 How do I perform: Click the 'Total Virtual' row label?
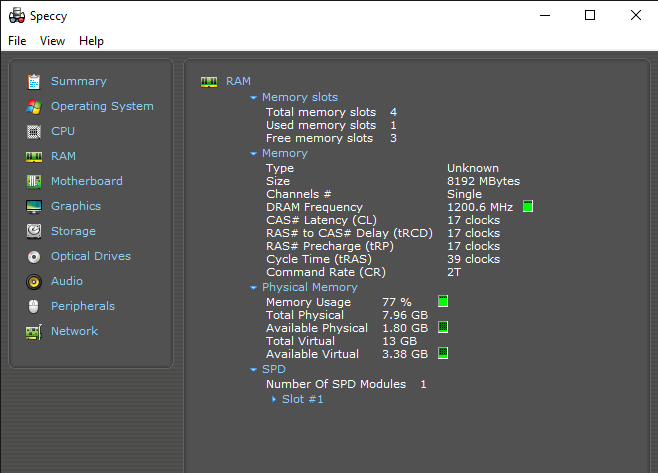[300, 341]
